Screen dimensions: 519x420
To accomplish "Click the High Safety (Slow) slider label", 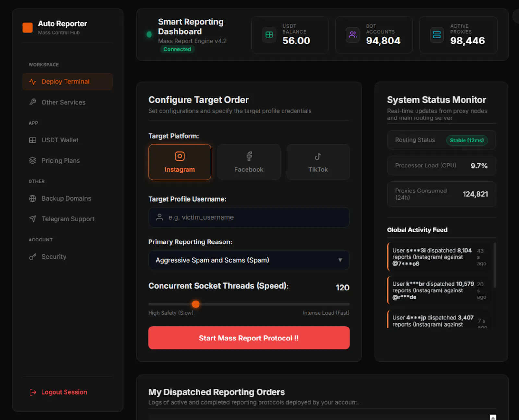I will 171,313.
